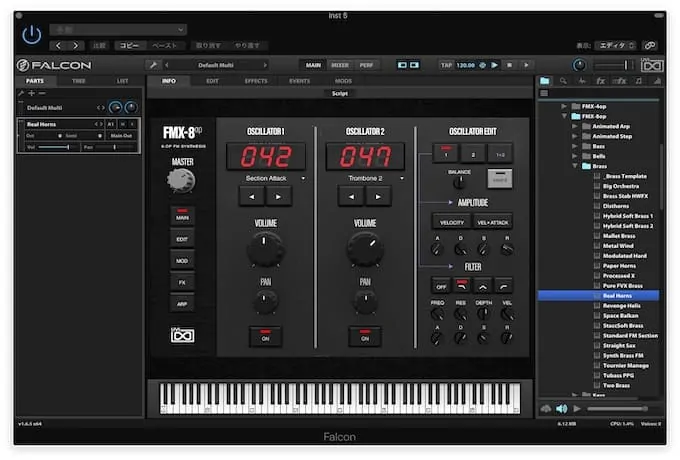This screenshot has width=680, height=460.
Task: Expand the Bells folder
Action: point(574,156)
